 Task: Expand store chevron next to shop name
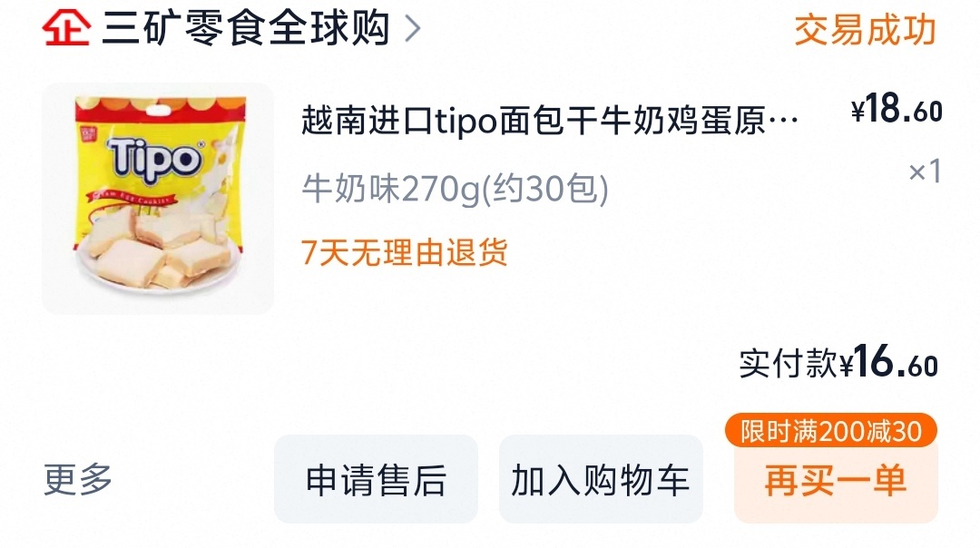point(413,28)
